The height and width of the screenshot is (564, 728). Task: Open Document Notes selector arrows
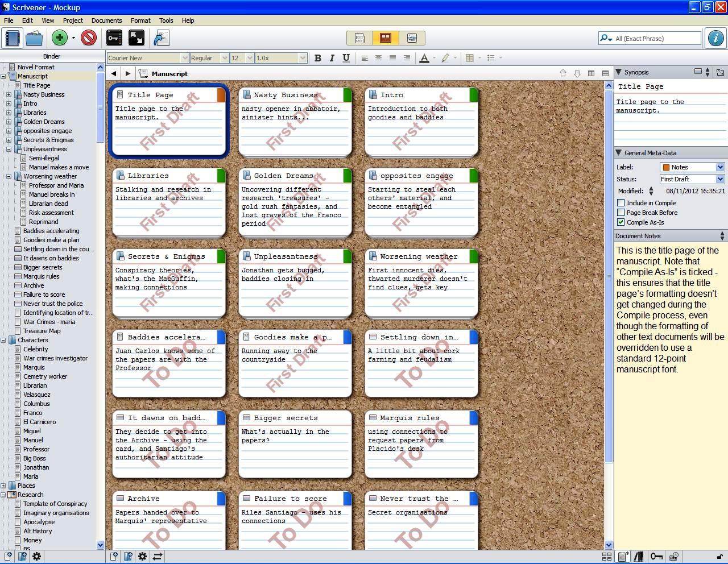click(x=722, y=236)
